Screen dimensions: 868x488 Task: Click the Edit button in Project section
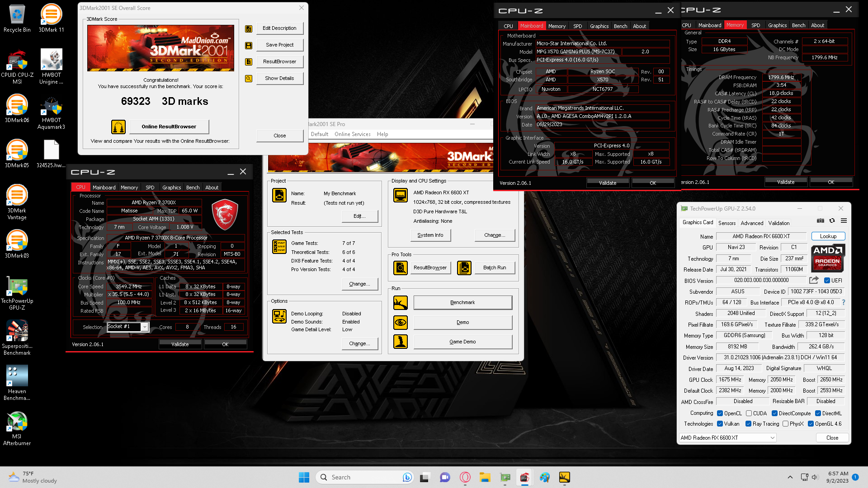[359, 216]
